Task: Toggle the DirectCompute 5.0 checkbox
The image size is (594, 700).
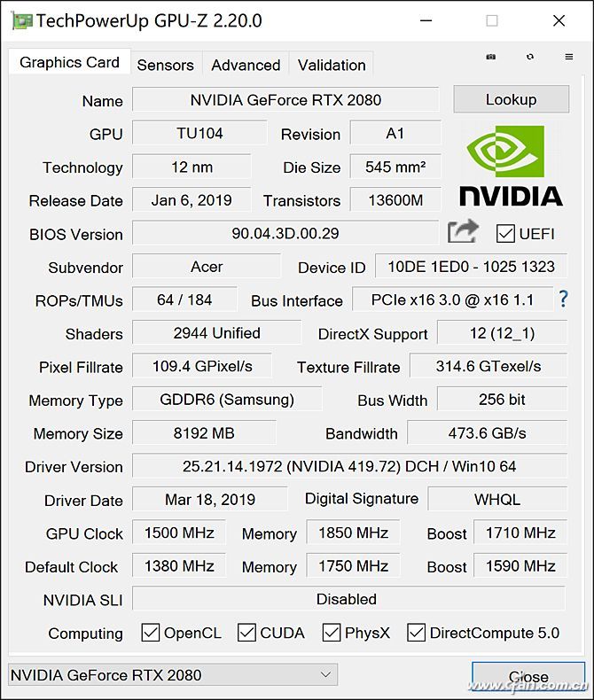Action: (417, 633)
